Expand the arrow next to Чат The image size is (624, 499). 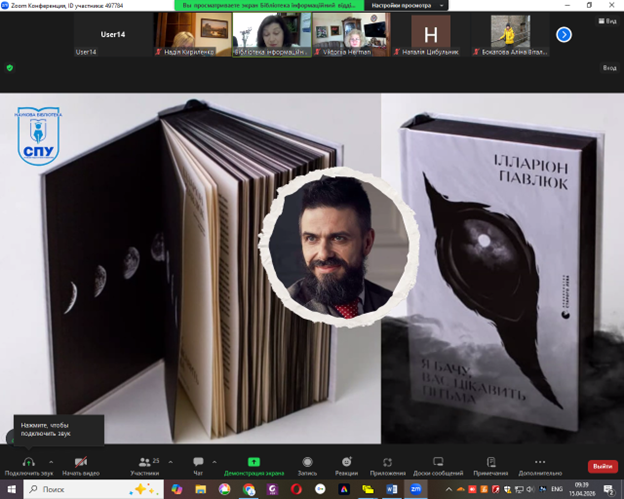pyautogui.click(x=216, y=460)
